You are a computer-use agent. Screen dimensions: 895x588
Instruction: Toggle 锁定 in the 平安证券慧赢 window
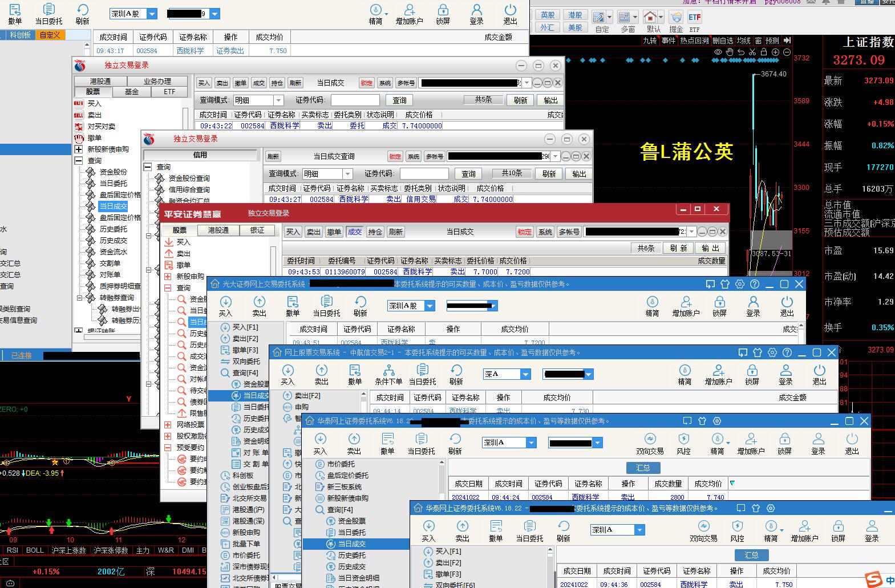pos(524,232)
